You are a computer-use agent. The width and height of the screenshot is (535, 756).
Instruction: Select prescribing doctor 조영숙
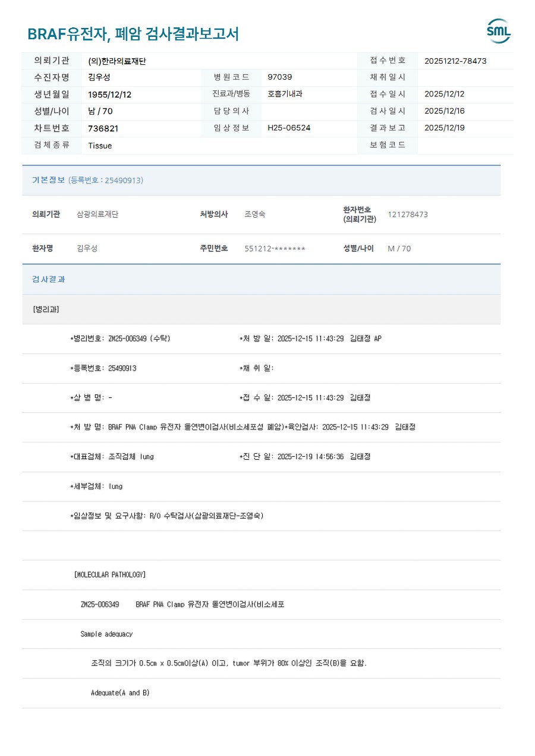255,215
